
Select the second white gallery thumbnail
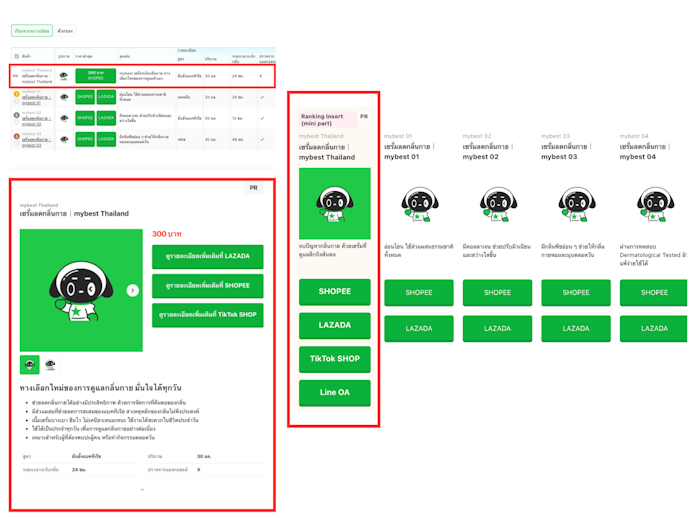[x=50, y=364]
